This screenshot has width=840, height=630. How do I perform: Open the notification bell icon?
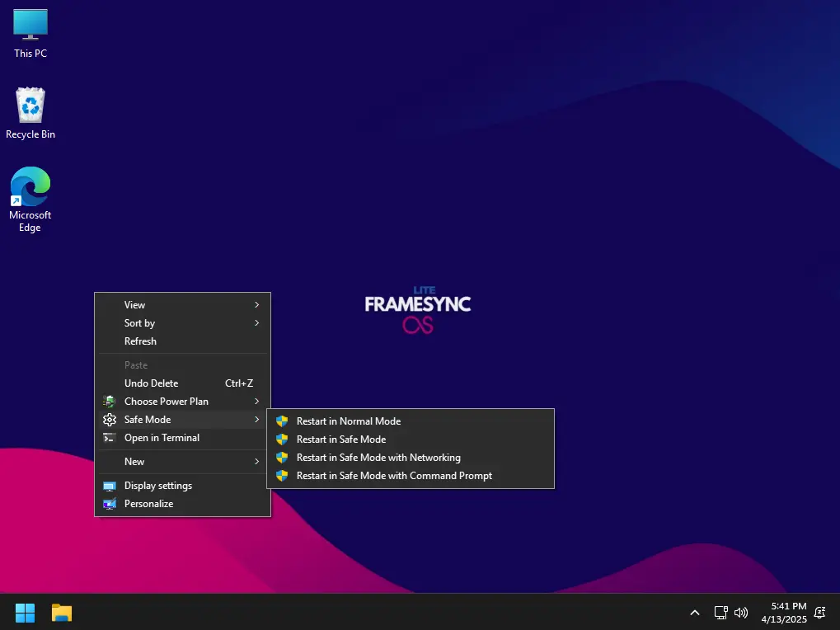(x=819, y=613)
